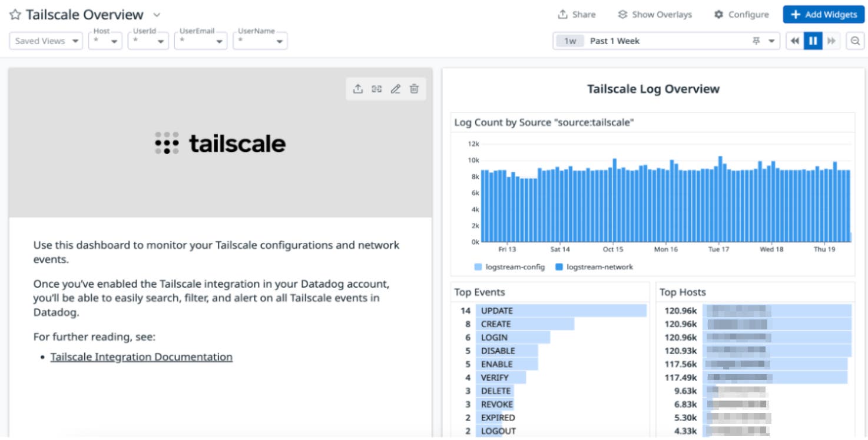Image resolution: width=868 pixels, height=440 pixels.
Task: Delete the widget with the trash icon
Action: (x=414, y=89)
